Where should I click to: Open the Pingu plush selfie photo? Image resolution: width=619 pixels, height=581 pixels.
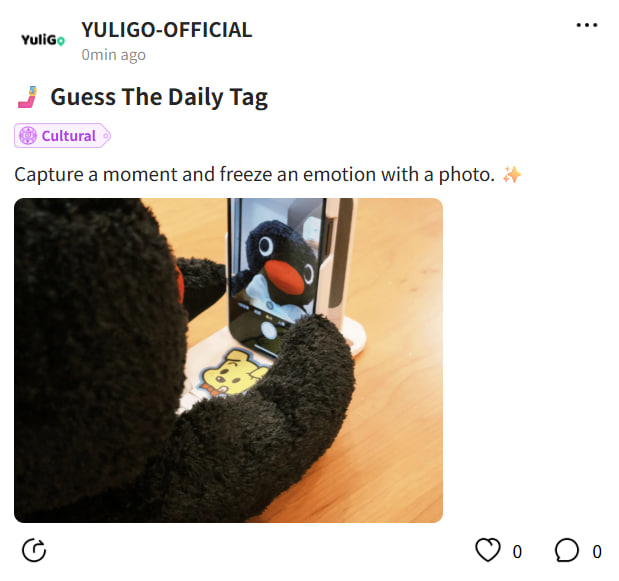(228, 360)
